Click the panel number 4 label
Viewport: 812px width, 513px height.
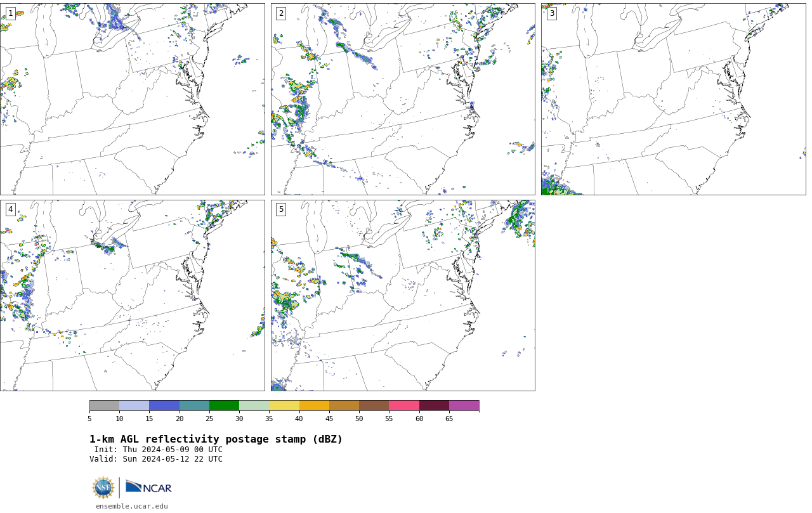click(10, 209)
